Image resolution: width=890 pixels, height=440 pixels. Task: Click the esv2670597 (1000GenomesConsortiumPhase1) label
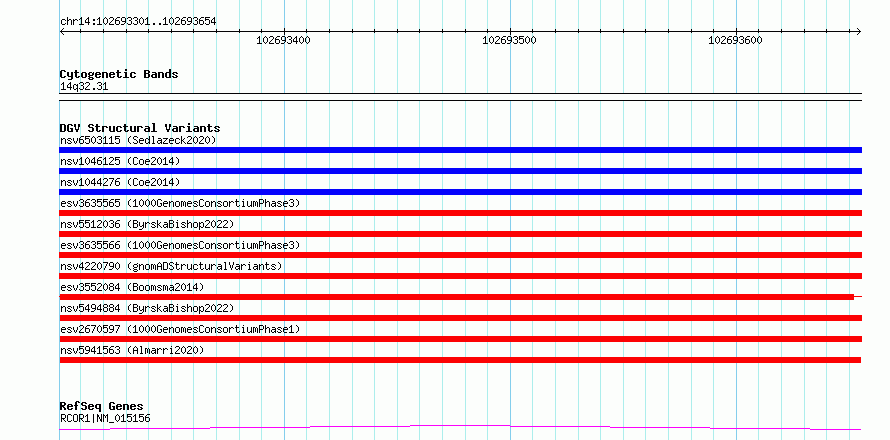click(180, 329)
